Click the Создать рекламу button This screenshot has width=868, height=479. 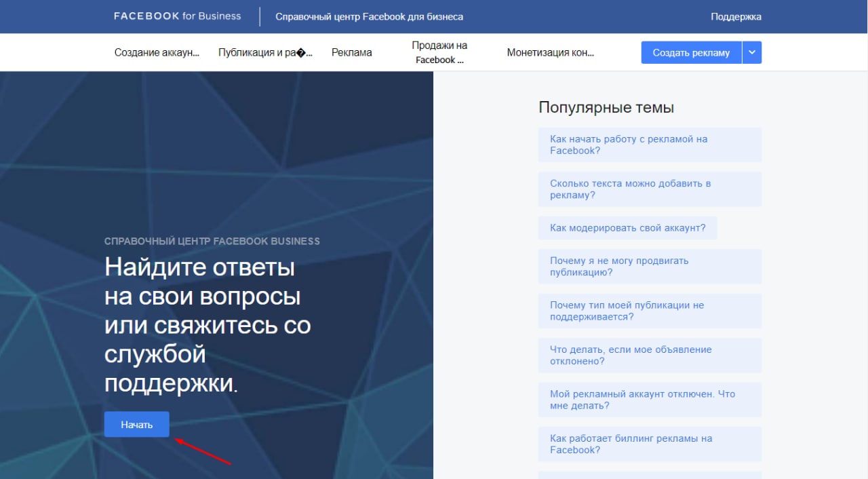691,52
